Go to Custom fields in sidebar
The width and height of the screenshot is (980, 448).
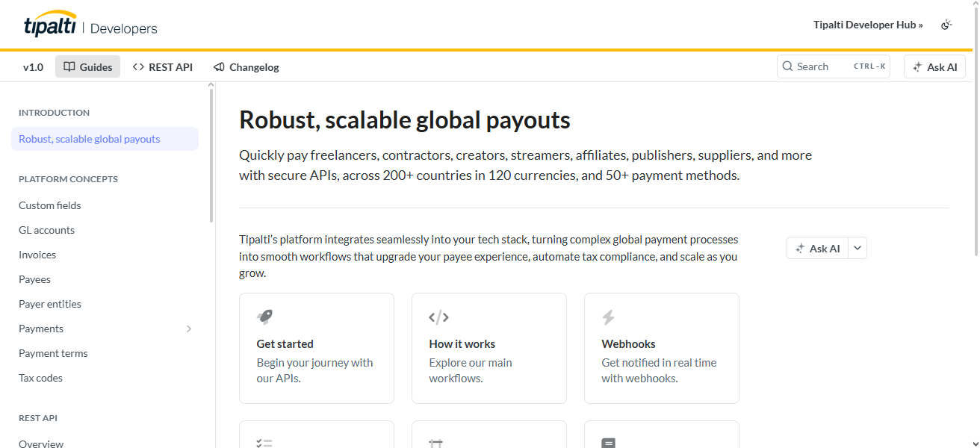click(x=50, y=205)
